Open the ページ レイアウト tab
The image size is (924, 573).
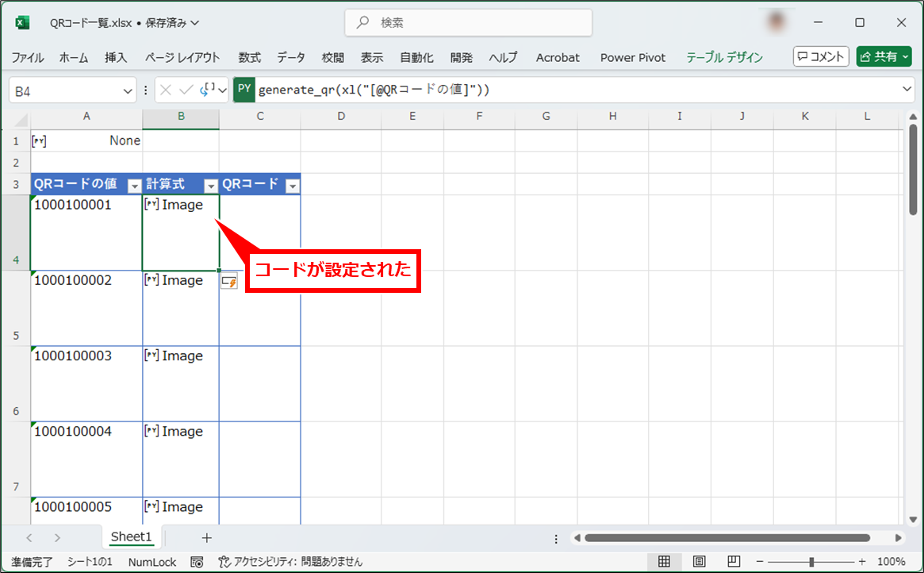coord(182,58)
